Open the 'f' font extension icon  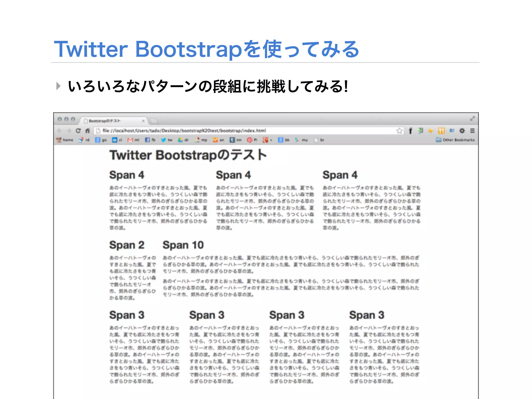[x=410, y=131]
